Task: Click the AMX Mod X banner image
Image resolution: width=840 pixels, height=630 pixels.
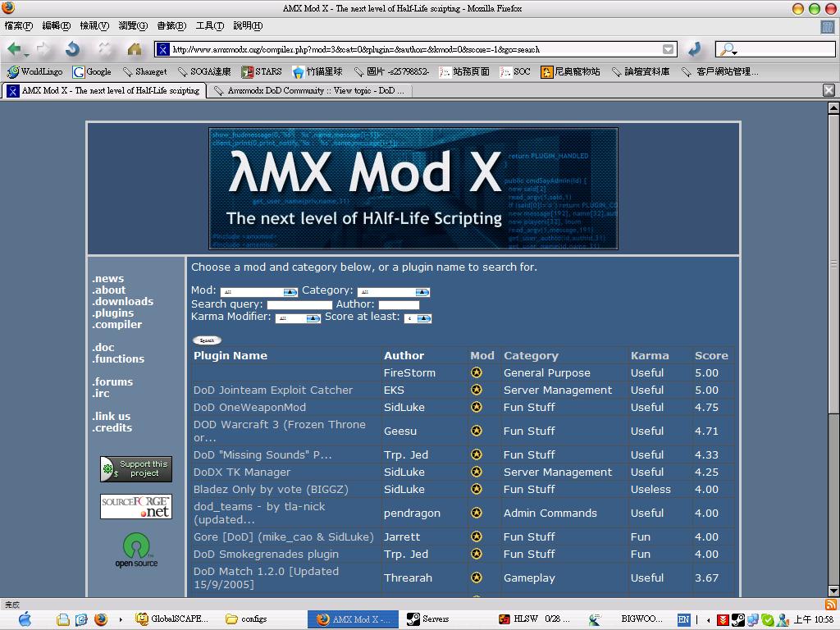Action: tap(413, 189)
